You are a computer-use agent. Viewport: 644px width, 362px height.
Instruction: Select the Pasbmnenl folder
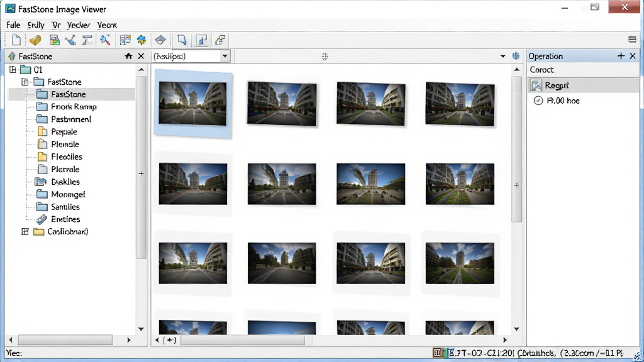point(71,119)
